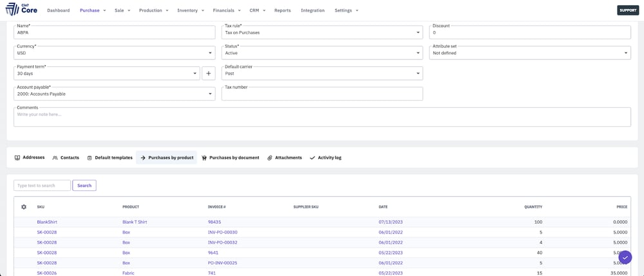
Task: Expand the Financials menu
Action: pyautogui.click(x=227, y=10)
